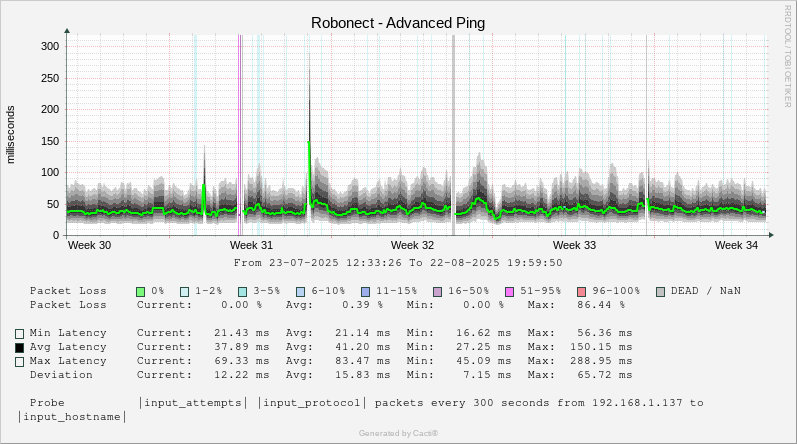Click Deviation Current value 12.22 ms
The height and width of the screenshot is (444, 797).
click(241, 375)
